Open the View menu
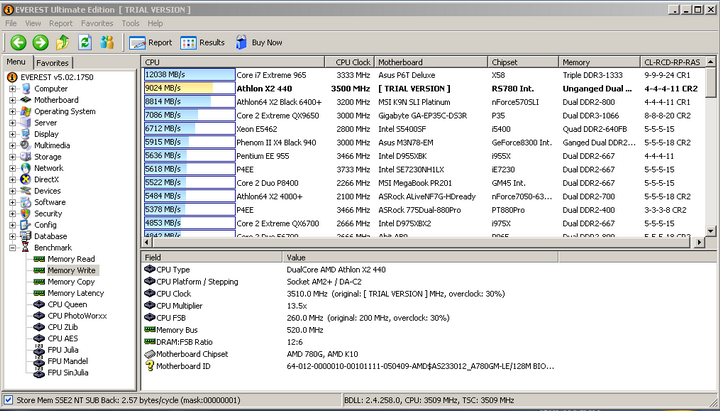This screenshot has width=720, height=411. click(33, 23)
